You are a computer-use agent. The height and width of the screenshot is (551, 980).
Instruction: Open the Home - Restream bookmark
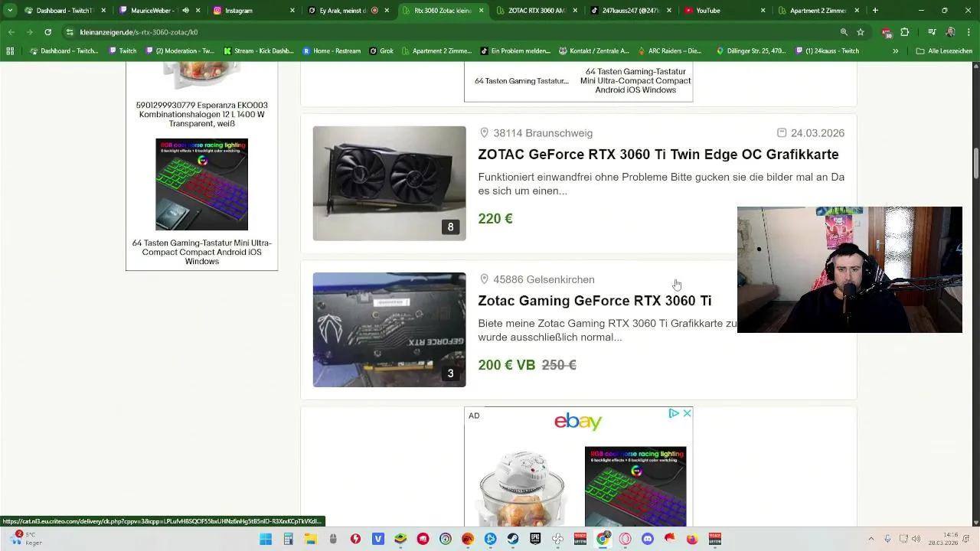point(332,51)
